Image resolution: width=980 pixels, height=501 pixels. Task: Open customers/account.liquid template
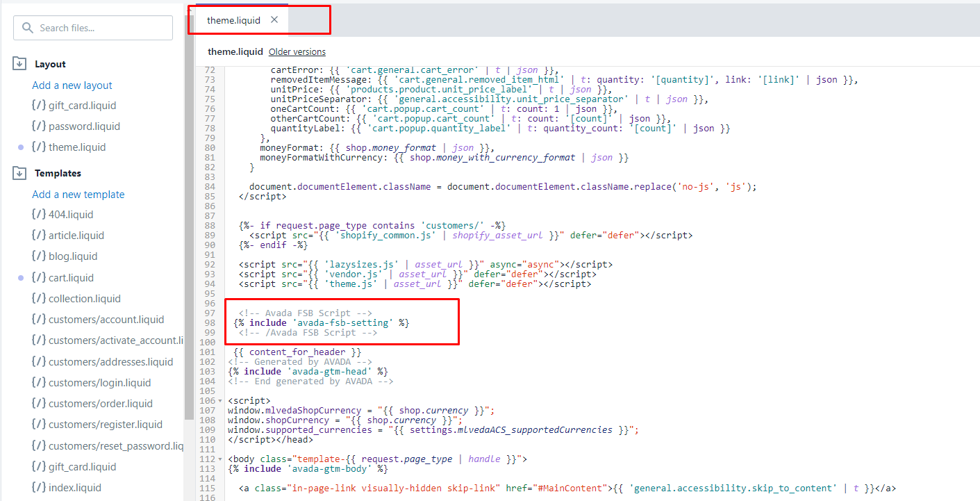(x=106, y=320)
